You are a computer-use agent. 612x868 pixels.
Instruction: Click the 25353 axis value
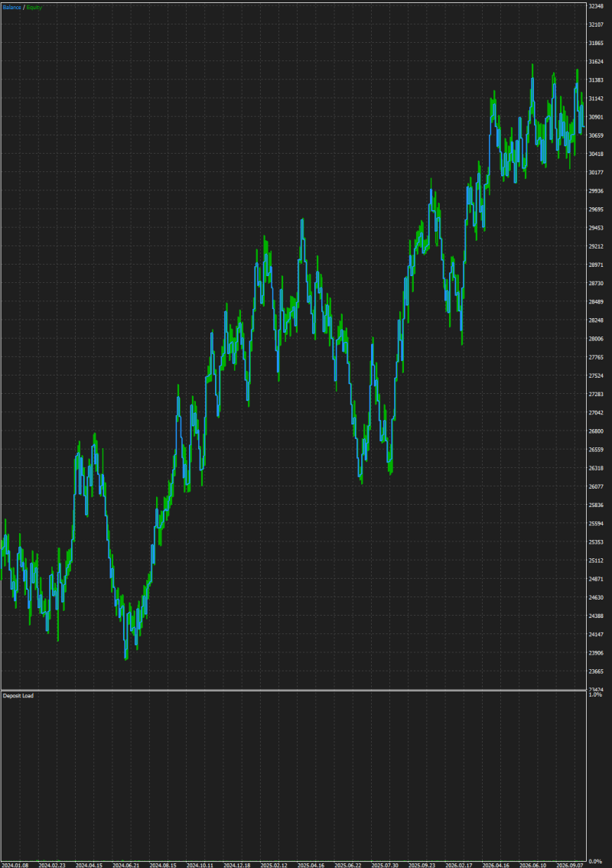(x=596, y=542)
